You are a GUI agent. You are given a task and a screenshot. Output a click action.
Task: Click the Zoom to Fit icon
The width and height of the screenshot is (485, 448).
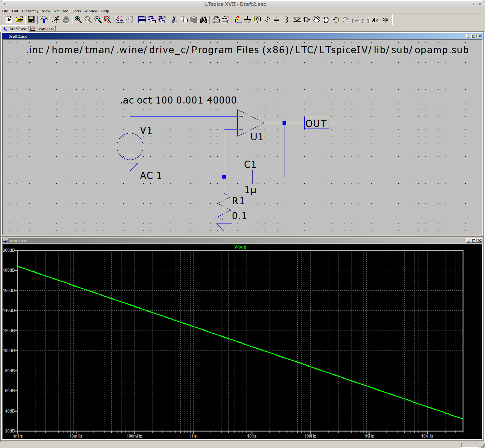pyautogui.click(x=108, y=20)
